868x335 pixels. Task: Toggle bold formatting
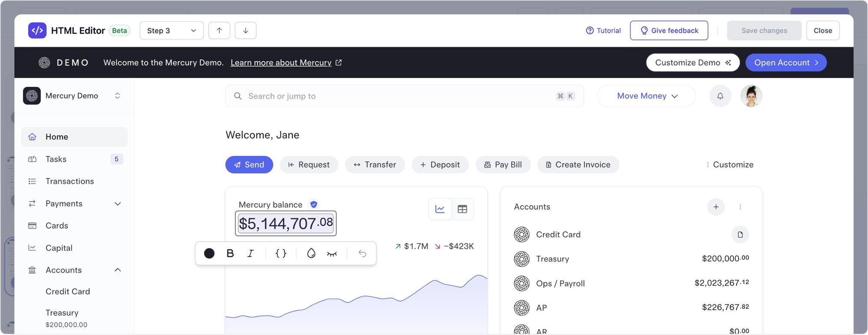(230, 253)
